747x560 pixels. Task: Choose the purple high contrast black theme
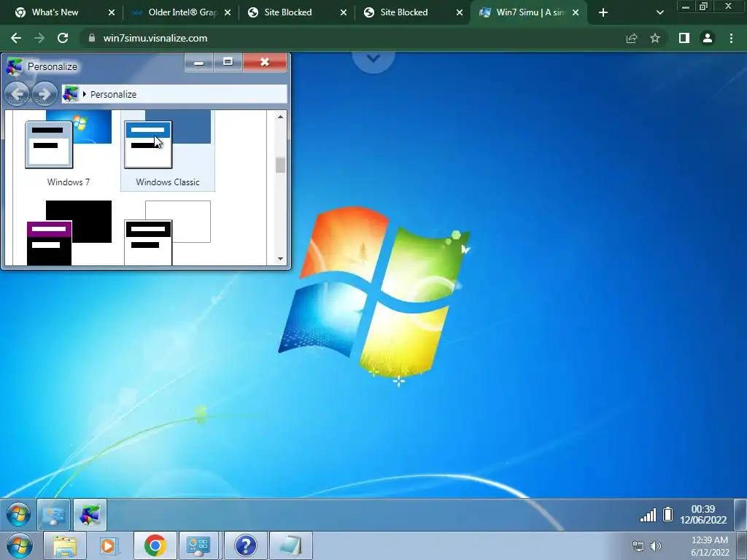(x=69, y=233)
